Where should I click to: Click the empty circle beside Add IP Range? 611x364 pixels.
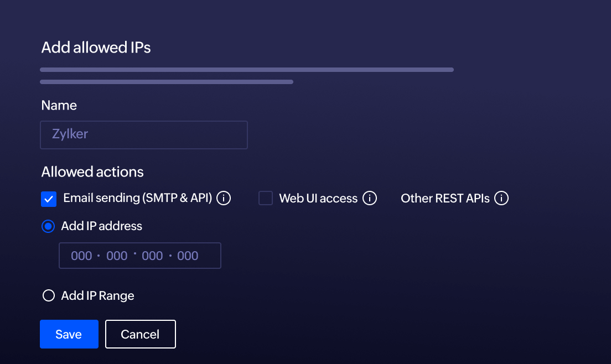click(48, 295)
